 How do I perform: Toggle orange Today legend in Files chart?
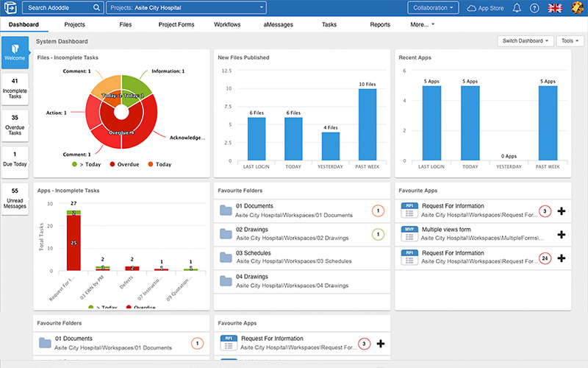159,164
